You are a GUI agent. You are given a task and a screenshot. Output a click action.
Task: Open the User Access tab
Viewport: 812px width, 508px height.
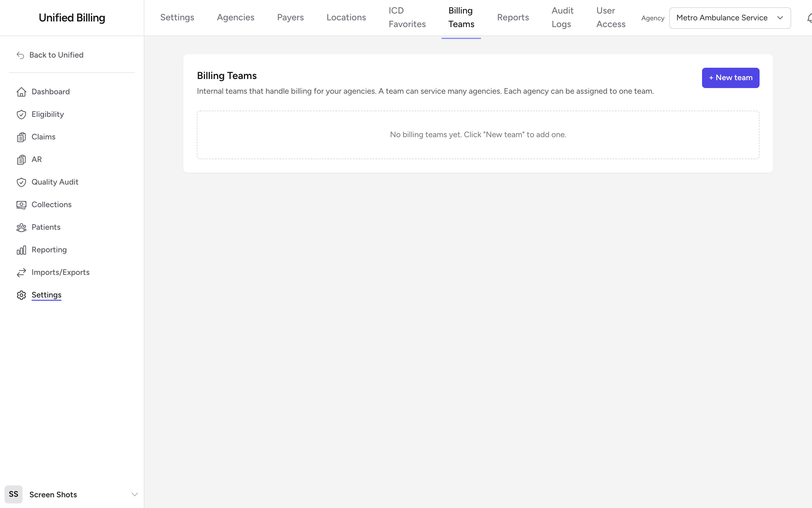(x=611, y=17)
